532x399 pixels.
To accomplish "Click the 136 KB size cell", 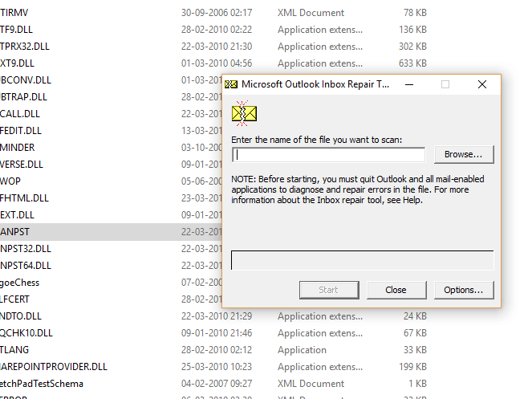I will [x=413, y=30].
